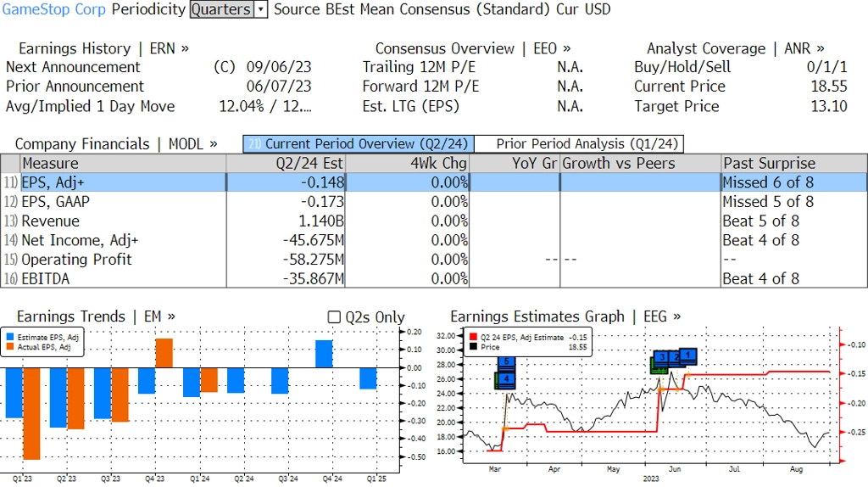Open Earnings Estimates Graph EEG link
Image resolution: width=868 pixels, height=487 pixels.
pyautogui.click(x=565, y=316)
